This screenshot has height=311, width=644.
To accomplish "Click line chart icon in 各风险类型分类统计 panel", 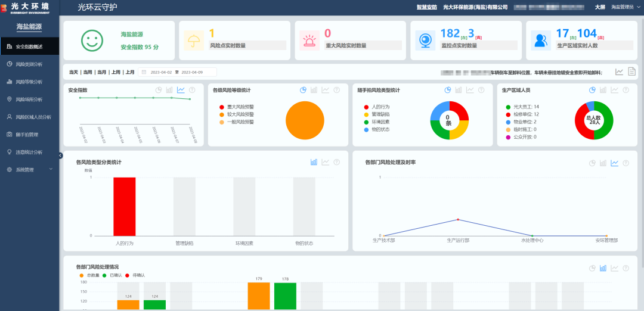I will click(326, 162).
